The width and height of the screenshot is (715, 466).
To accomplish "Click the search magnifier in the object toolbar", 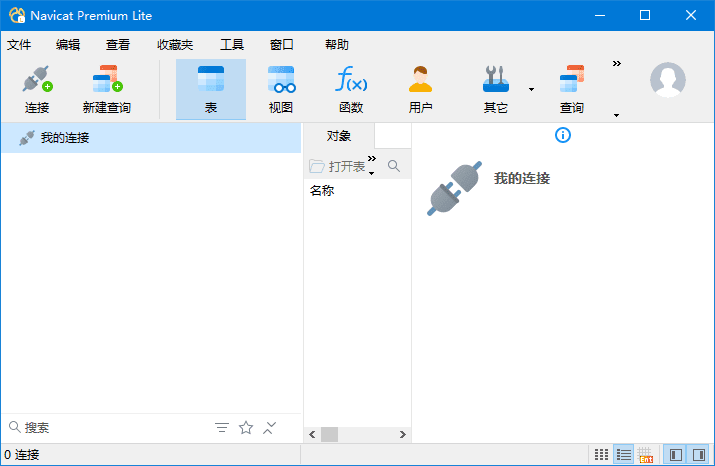I will pos(394,166).
